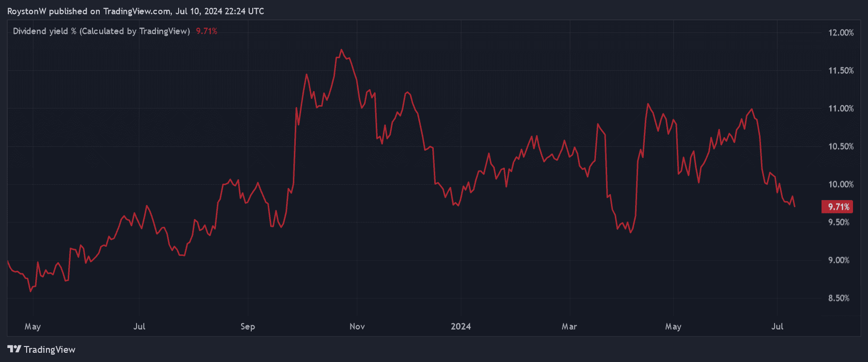Click the Nov label on time axis
868x362 pixels.
[357, 326]
